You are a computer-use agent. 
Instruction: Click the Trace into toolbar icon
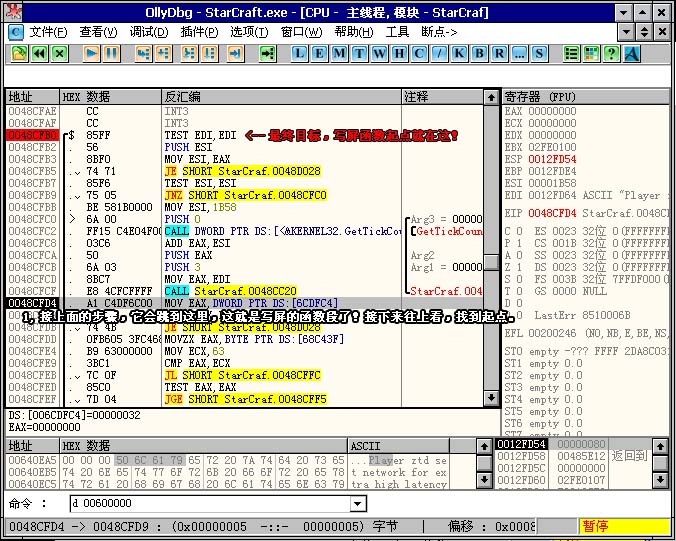[x=189, y=54]
